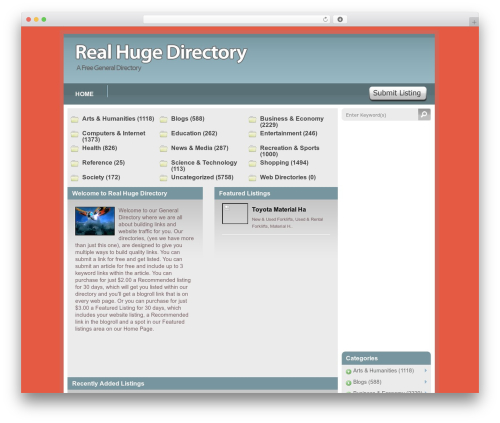Click the Recently Added Listings heading
The width and height of the screenshot is (500, 423).
tap(108, 384)
